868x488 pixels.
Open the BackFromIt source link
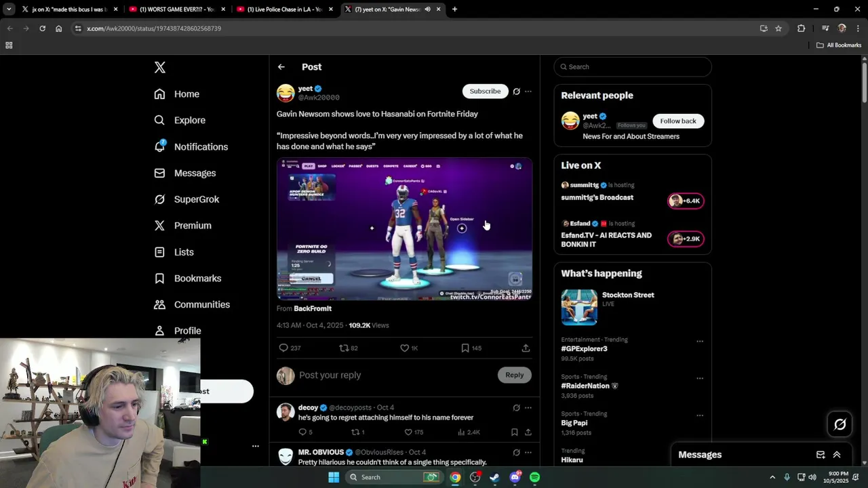313,308
